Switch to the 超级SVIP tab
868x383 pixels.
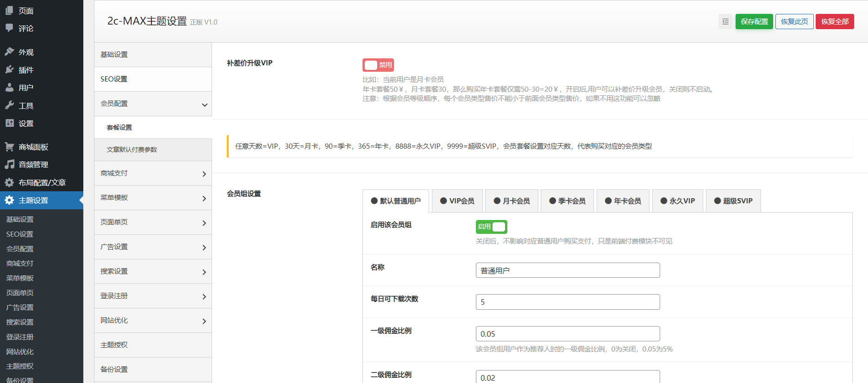tap(733, 201)
